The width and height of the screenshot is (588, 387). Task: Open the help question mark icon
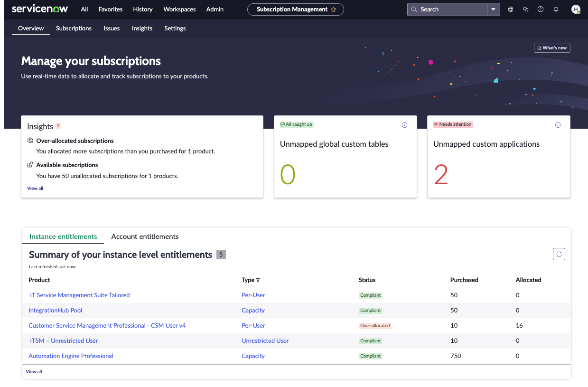point(541,9)
